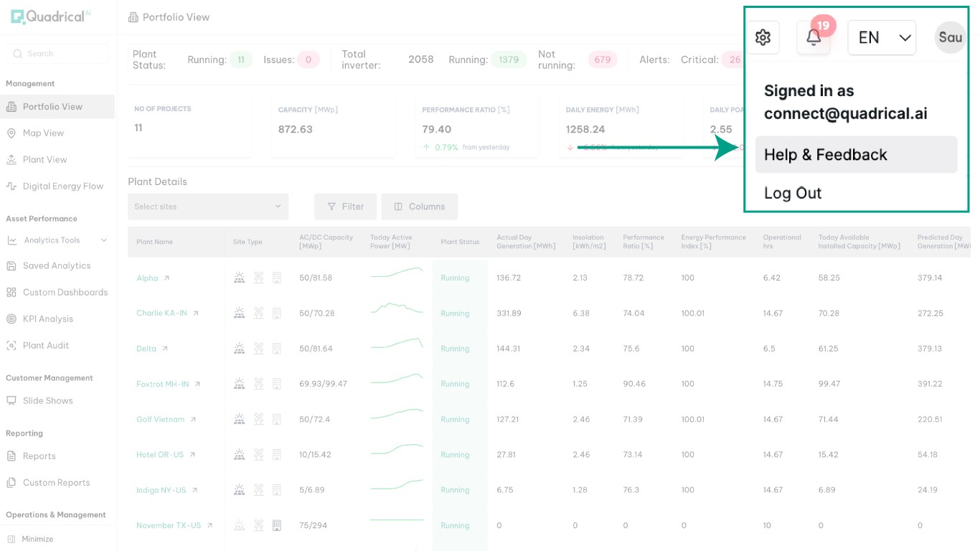This screenshot has height=551, width=980.
Task: Open the Delta plant link
Action: [146, 349]
